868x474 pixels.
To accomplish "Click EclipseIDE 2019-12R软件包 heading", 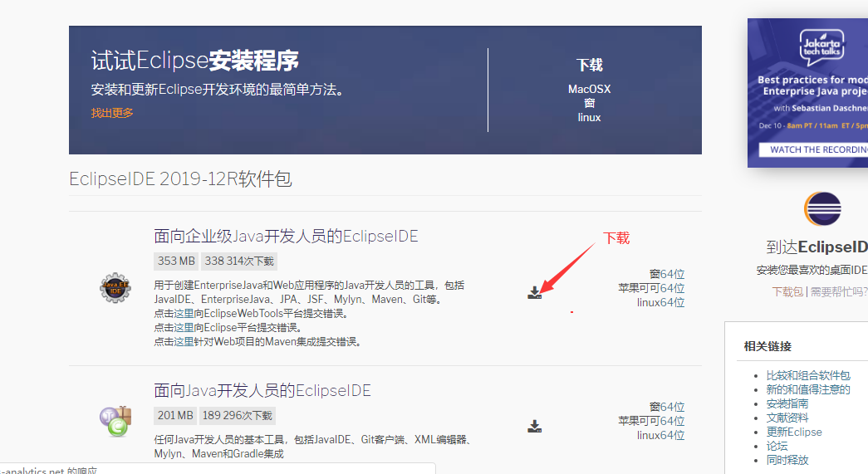I will (x=180, y=178).
